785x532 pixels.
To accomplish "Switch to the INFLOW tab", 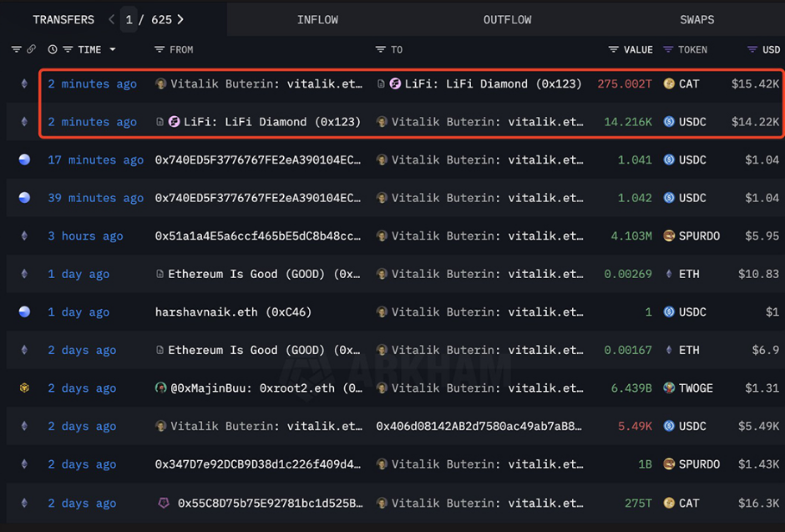I will tap(317, 19).
